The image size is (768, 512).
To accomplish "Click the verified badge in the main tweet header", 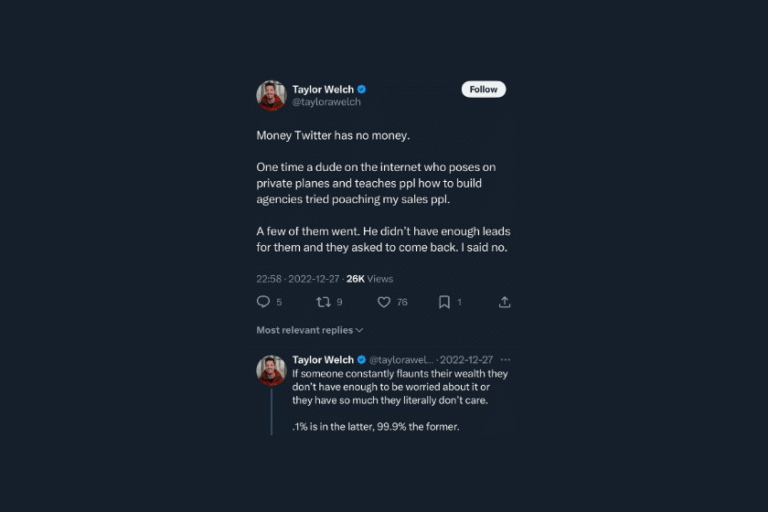I will [x=362, y=89].
